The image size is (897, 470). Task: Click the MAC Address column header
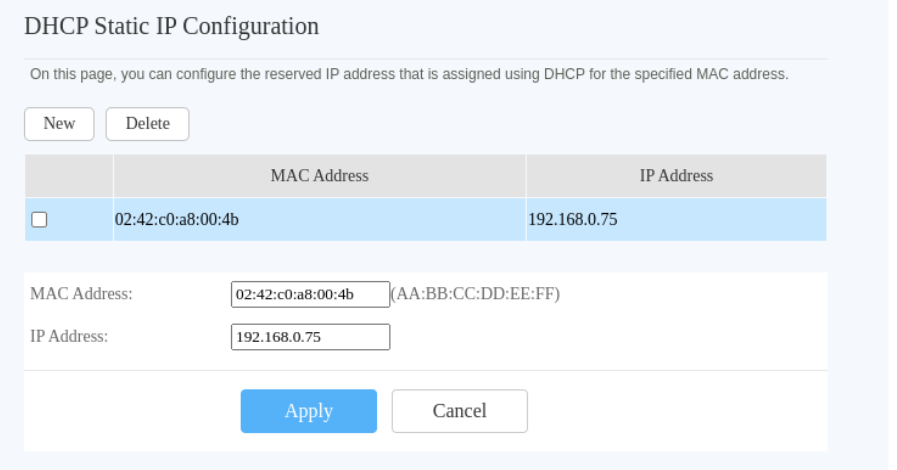[319, 176]
